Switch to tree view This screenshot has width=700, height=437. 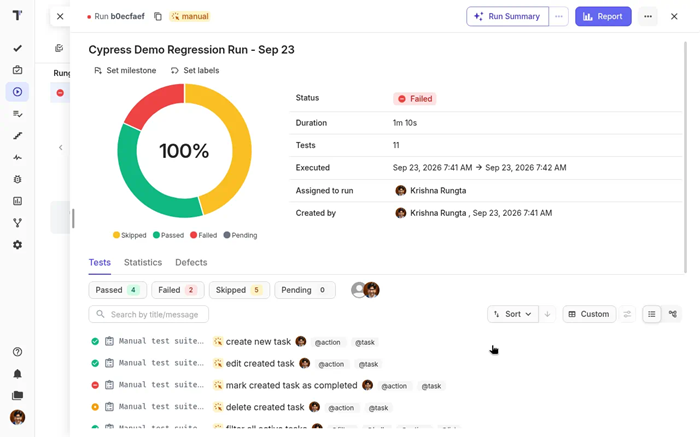(673, 314)
